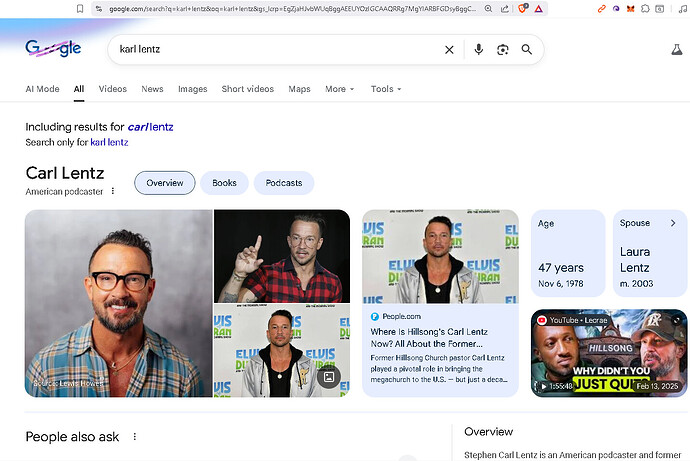Viewport: 690px width, 461px height.
Task: Expand the Spouse card chevron arrow
Action: click(673, 223)
